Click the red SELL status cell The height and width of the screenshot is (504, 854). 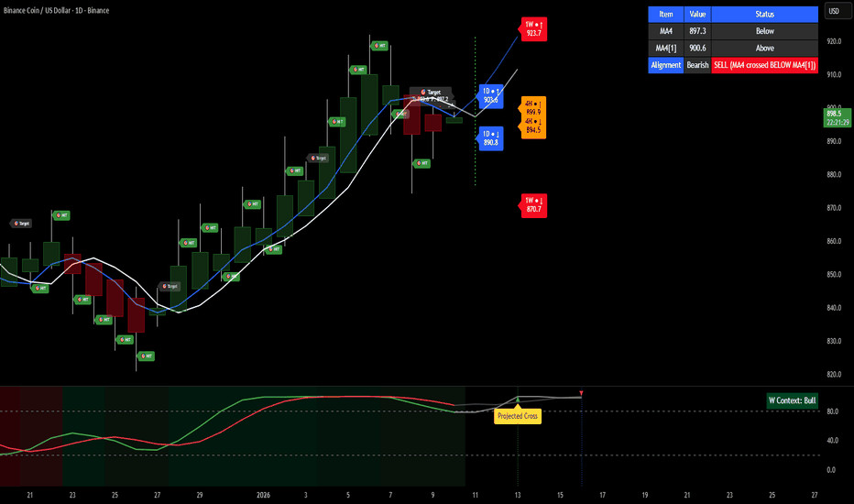pyautogui.click(x=764, y=65)
